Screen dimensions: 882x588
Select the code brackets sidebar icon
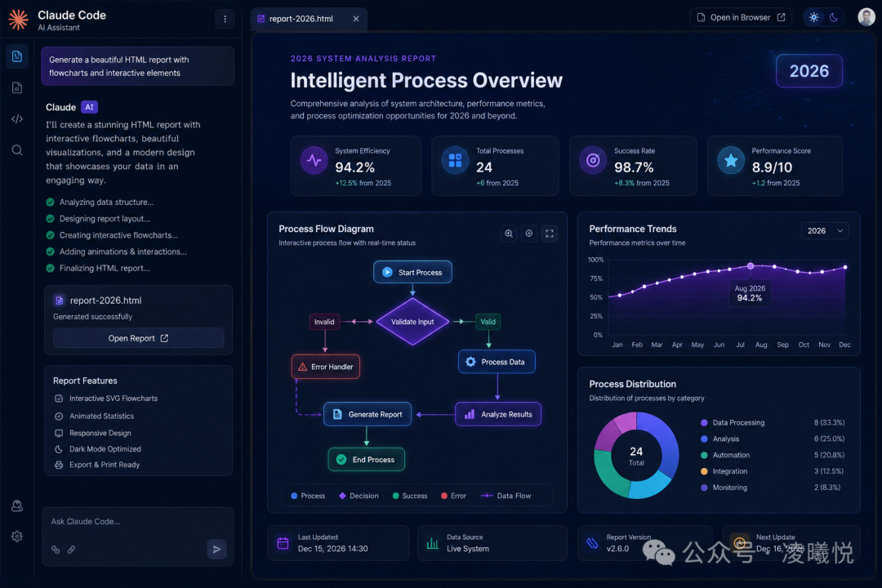pyautogui.click(x=17, y=118)
